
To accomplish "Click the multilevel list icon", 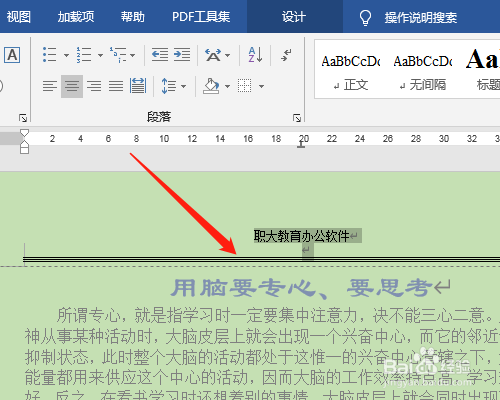I will pyautogui.click(x=118, y=54).
